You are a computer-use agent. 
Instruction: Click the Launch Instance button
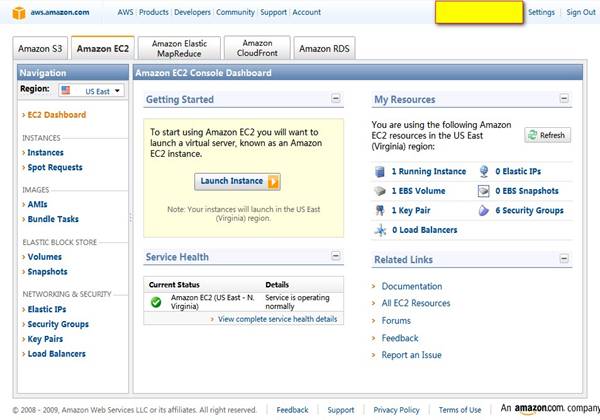(237, 182)
